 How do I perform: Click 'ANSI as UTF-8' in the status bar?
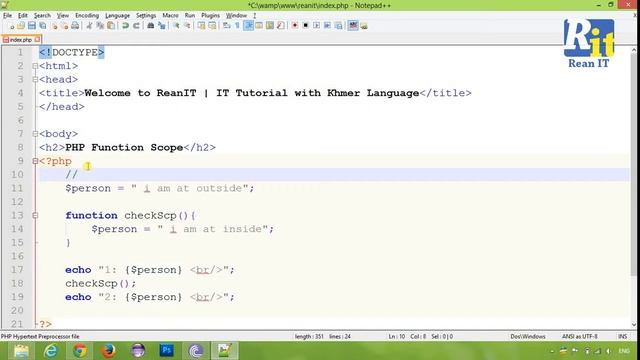[x=580, y=336]
